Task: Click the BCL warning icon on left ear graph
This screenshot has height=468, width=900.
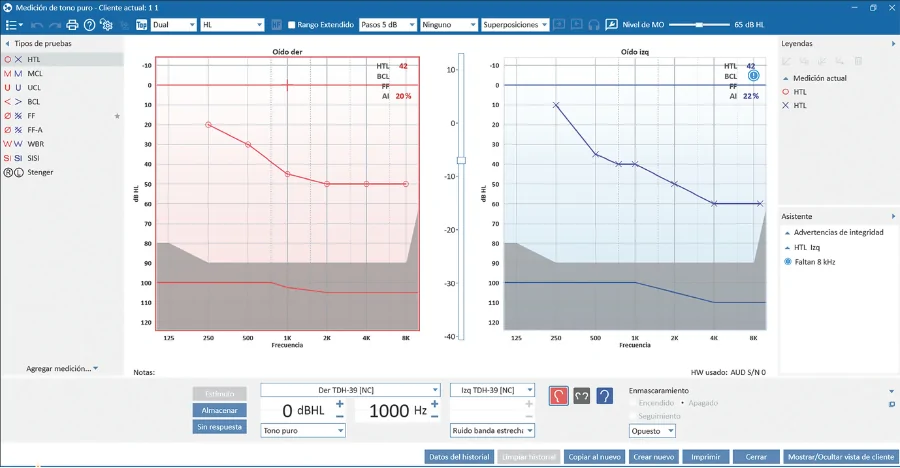Action: pos(754,76)
